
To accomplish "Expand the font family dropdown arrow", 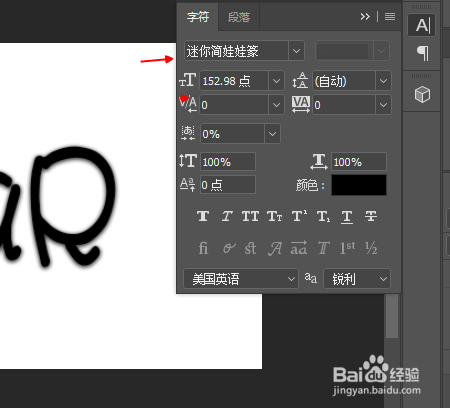I will pos(296,51).
